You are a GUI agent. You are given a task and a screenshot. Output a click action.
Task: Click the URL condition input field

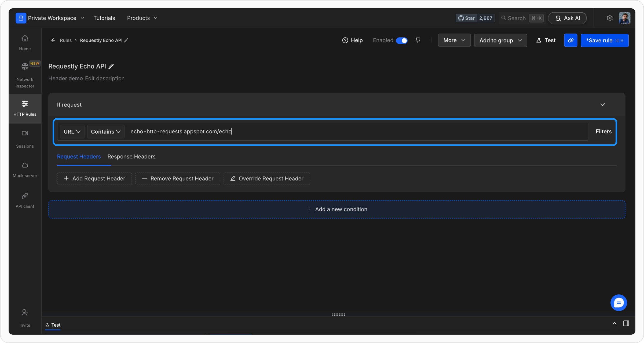(349, 132)
